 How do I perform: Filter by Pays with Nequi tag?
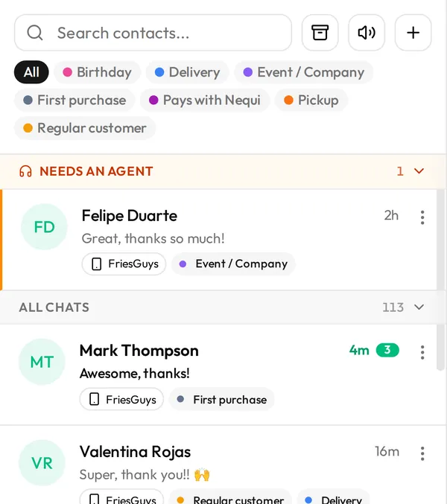pos(205,100)
